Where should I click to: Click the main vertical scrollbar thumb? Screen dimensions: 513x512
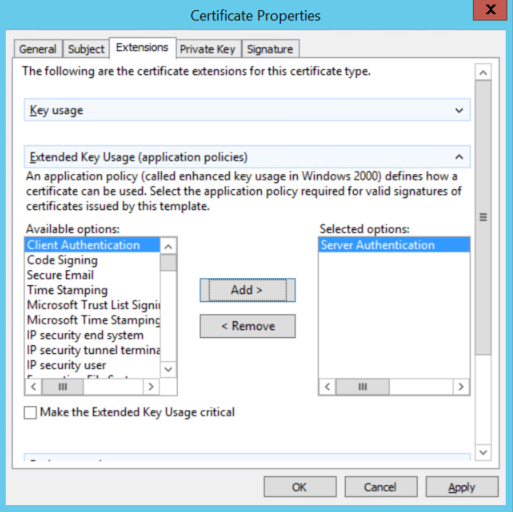pos(483,218)
